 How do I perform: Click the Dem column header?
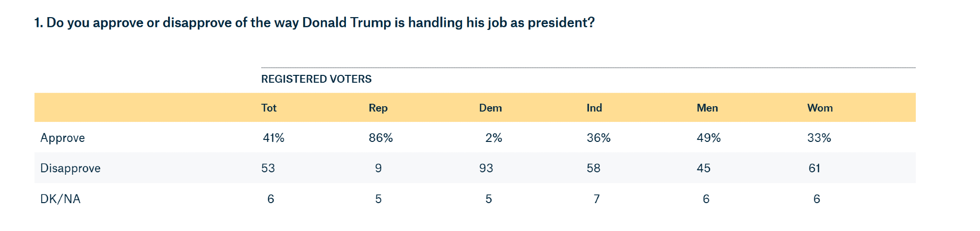[x=490, y=108]
